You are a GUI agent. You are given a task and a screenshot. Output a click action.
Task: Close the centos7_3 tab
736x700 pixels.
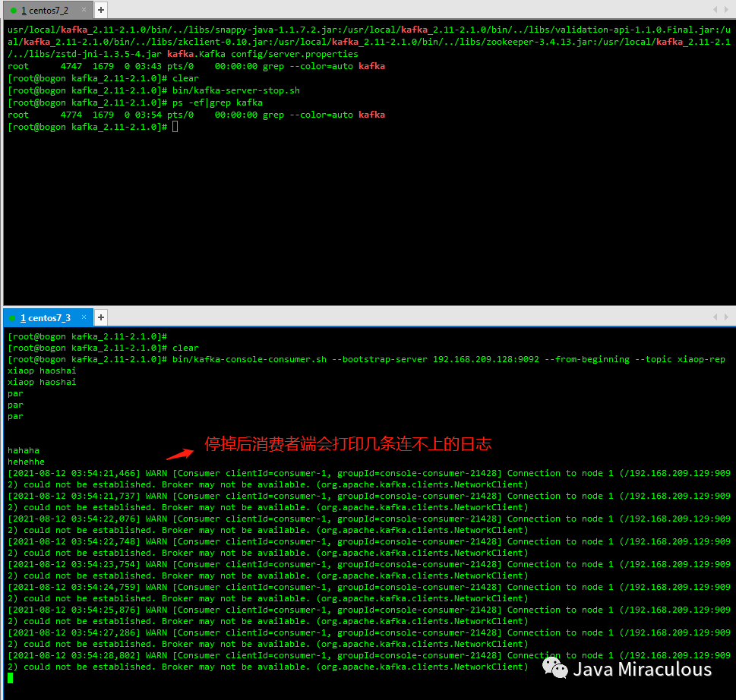pos(84,317)
